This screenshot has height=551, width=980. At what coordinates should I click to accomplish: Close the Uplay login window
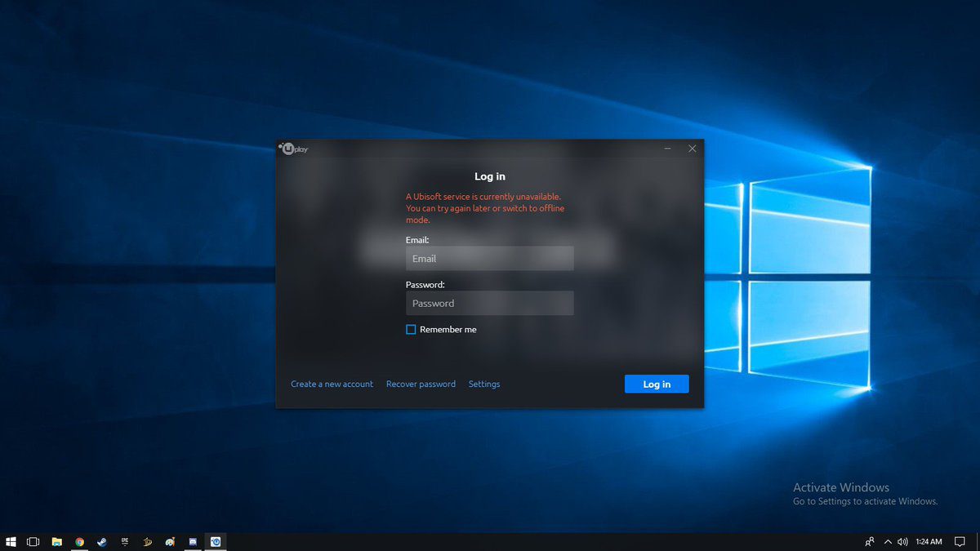click(x=693, y=149)
